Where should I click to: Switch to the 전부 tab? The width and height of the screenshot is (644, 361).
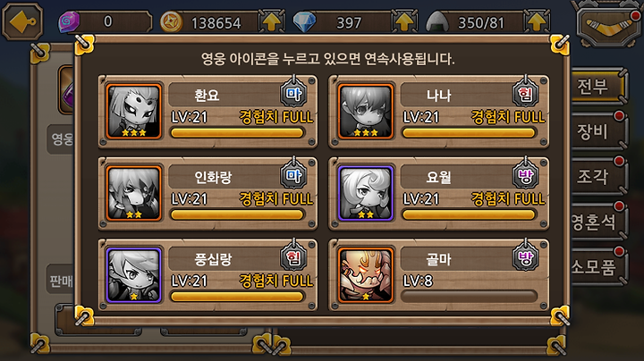click(597, 87)
